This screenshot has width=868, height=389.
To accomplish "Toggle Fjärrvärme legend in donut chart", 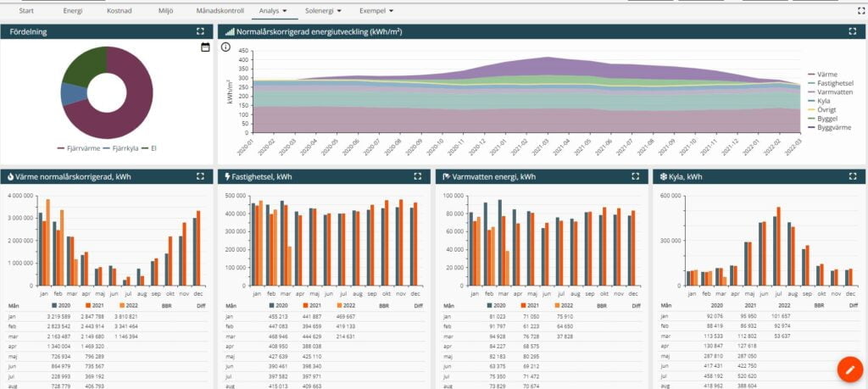I will pos(77,148).
